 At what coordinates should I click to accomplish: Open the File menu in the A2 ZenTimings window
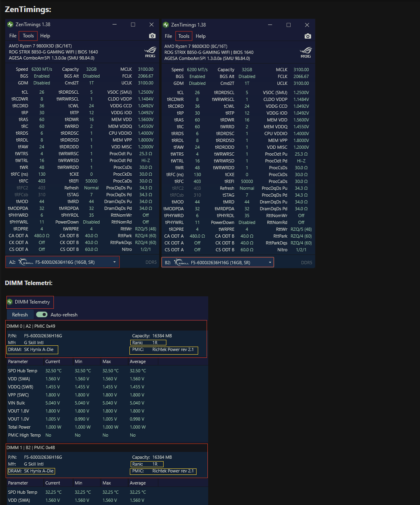pyautogui.click(x=13, y=36)
